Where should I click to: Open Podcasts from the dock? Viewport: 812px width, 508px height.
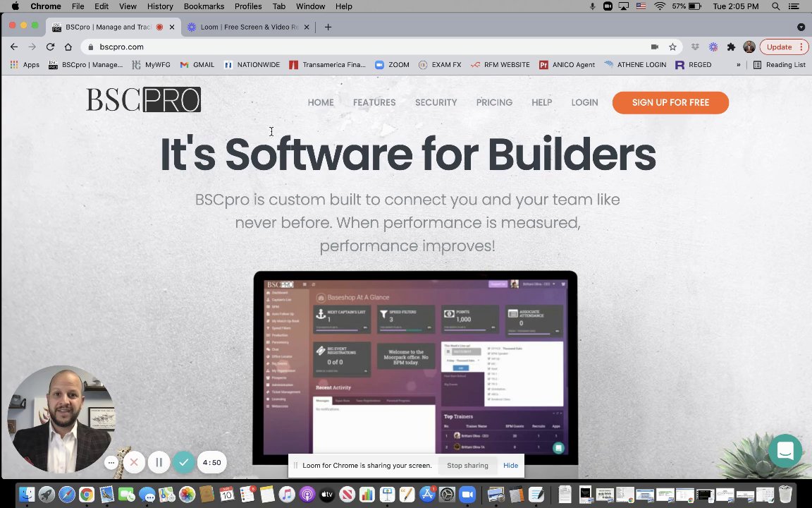point(307,494)
